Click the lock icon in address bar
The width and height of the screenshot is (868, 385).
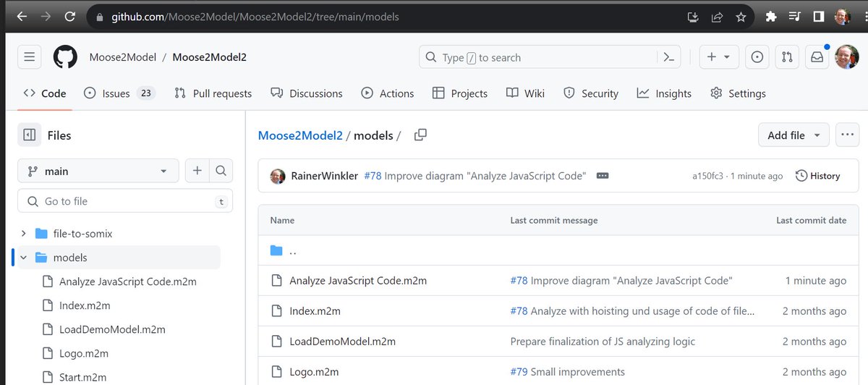[x=100, y=17]
